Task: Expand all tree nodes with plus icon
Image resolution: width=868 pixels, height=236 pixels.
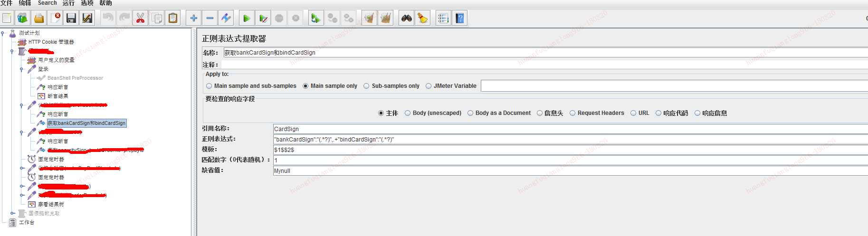Action: 194,18
